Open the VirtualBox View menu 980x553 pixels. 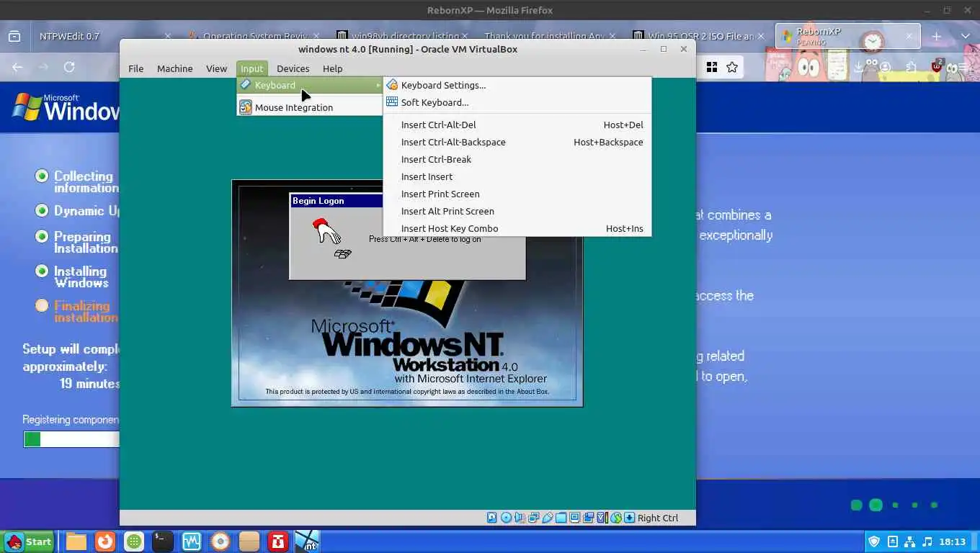(216, 68)
